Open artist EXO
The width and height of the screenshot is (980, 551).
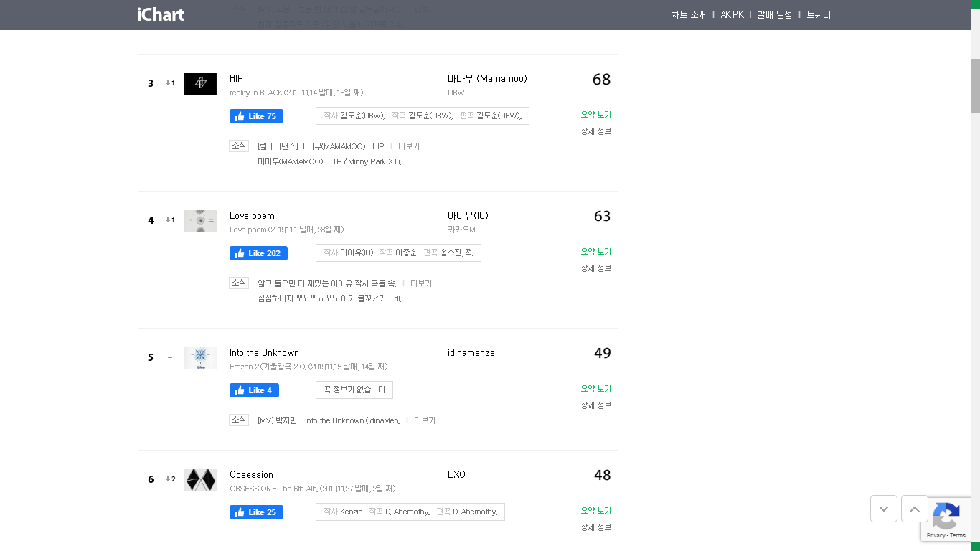click(x=456, y=474)
